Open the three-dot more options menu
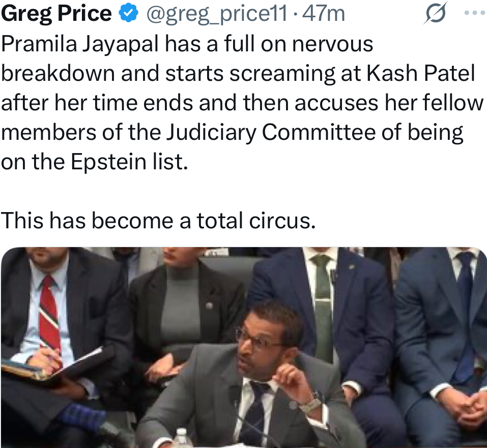 pos(475,13)
